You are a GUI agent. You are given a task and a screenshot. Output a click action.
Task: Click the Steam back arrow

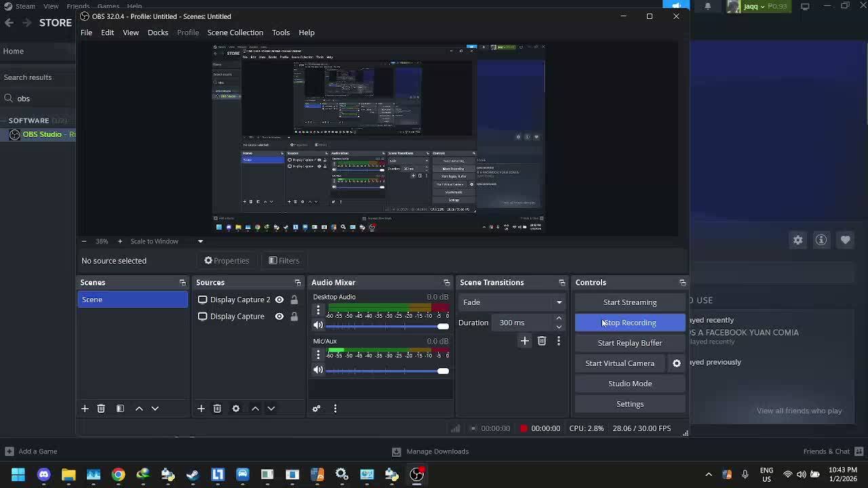point(9,22)
